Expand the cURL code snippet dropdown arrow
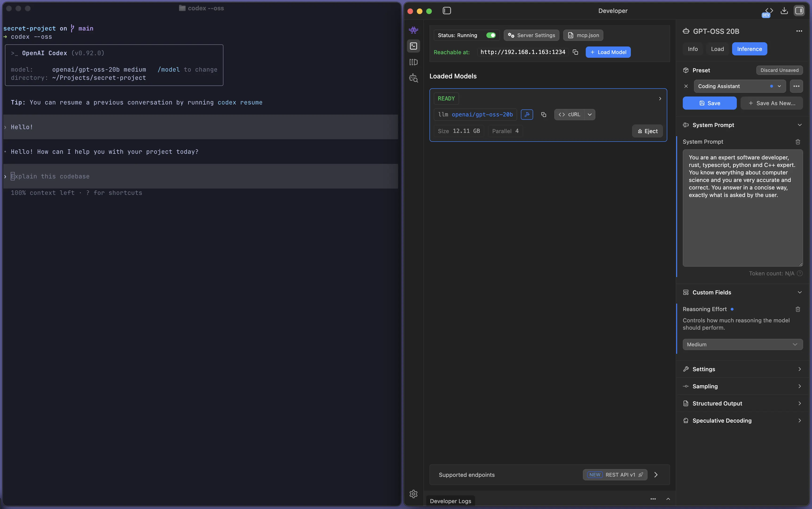Screen dimensions: 812x509 [x=589, y=115]
